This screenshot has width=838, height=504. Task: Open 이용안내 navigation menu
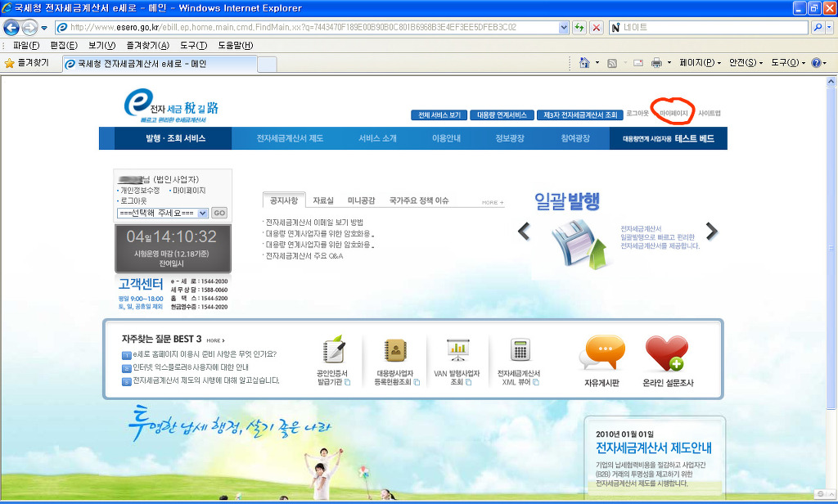[446, 138]
